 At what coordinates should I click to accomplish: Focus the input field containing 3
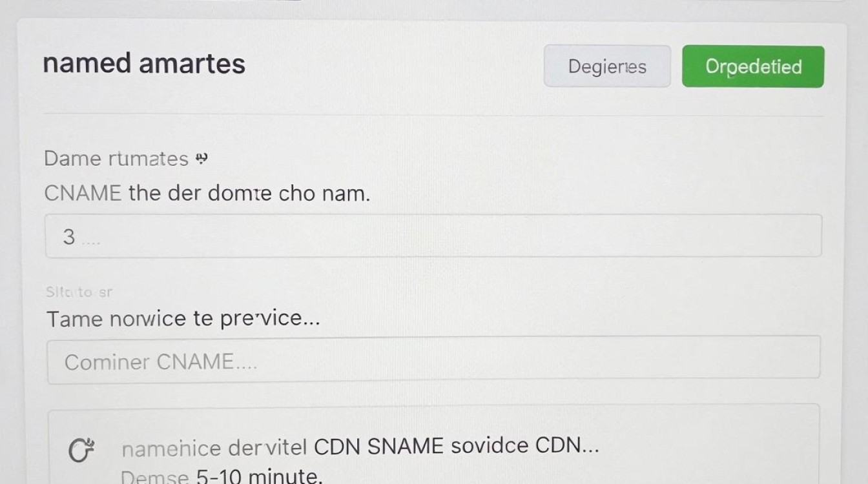pyautogui.click(x=433, y=236)
